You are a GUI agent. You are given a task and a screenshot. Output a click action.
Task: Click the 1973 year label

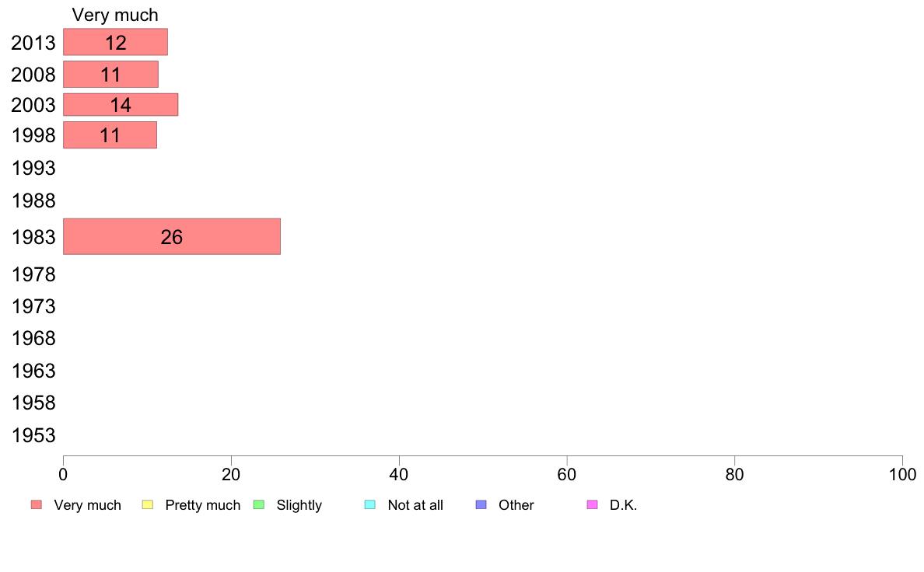33,307
